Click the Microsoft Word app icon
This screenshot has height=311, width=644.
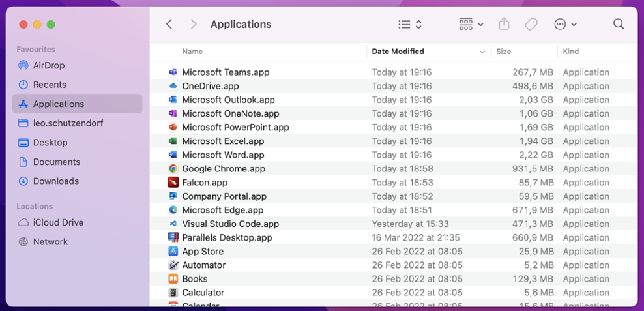173,155
